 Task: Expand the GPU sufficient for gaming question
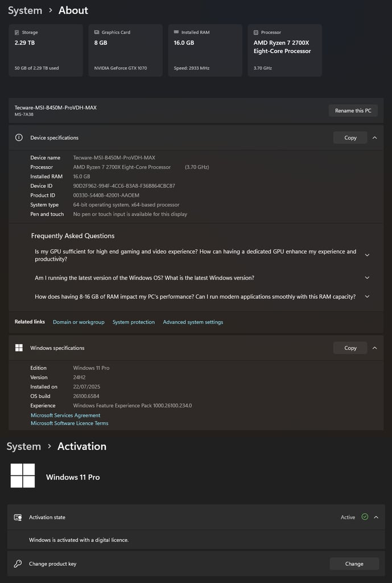pyautogui.click(x=367, y=255)
